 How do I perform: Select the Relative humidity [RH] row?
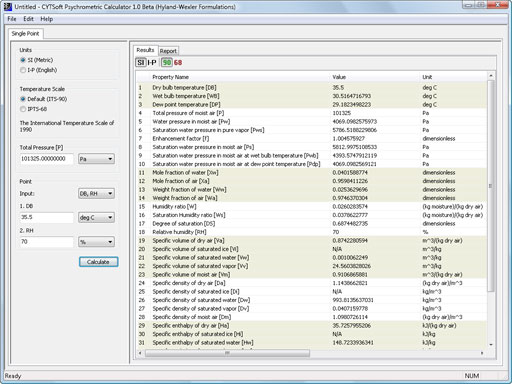311,232
